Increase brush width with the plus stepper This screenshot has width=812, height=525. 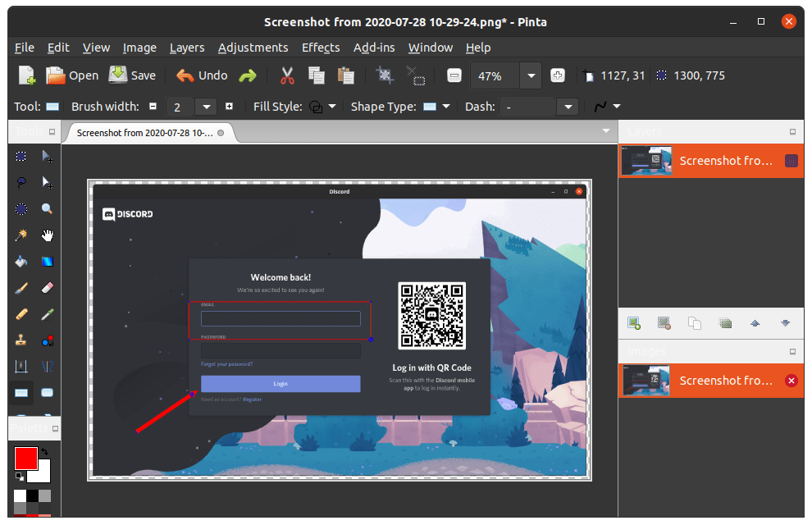click(x=230, y=107)
